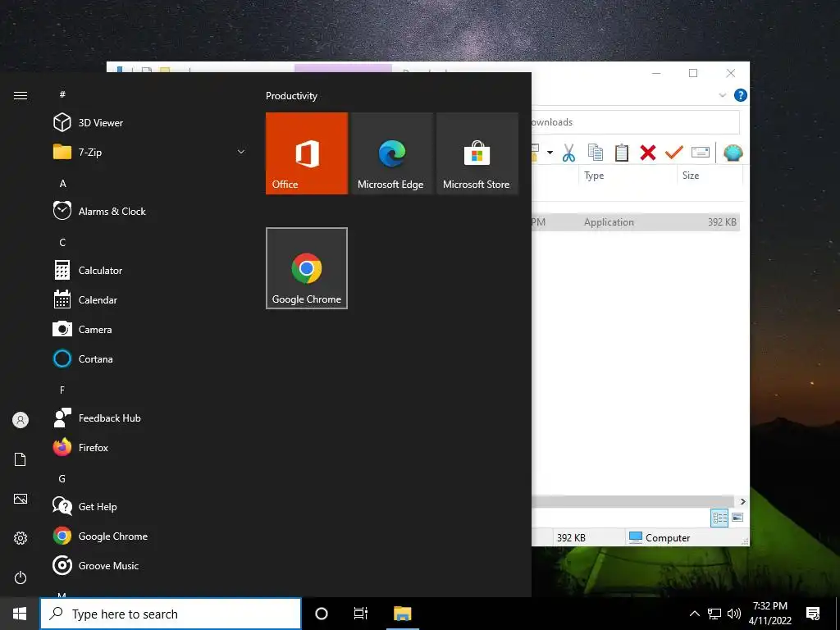
Task: Open File Explorer on the taskbar
Action: pyautogui.click(x=402, y=614)
